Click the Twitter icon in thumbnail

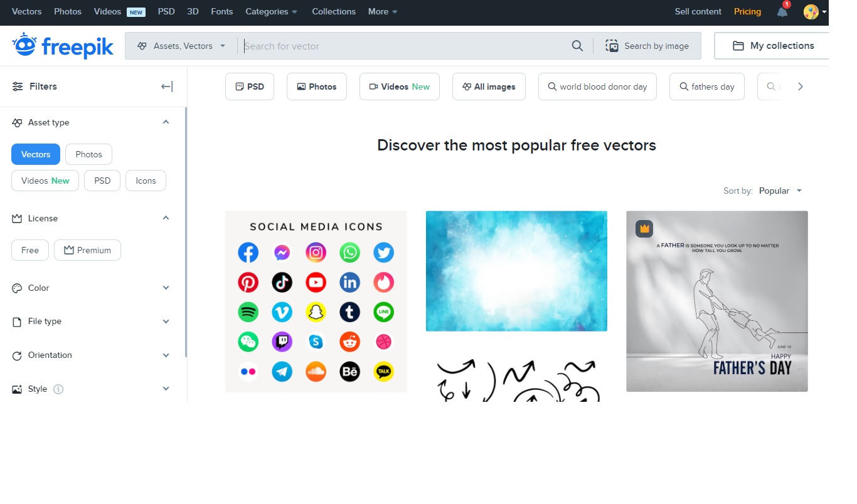[384, 253]
